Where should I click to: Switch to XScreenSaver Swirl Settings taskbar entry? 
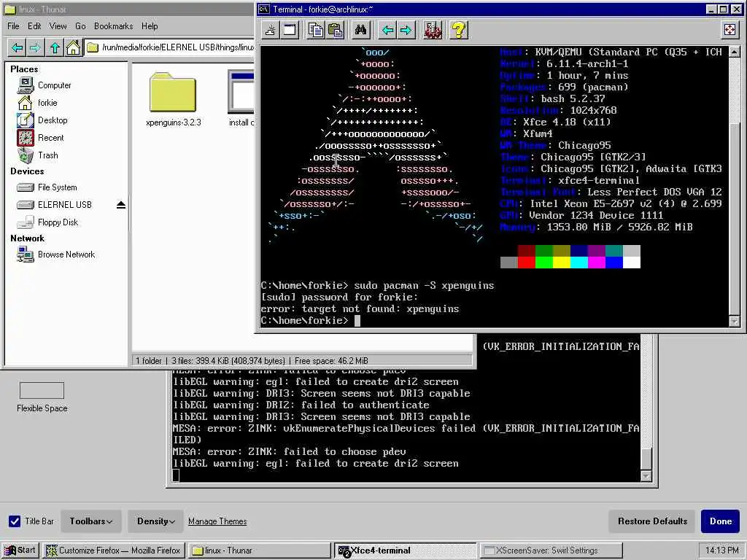(x=551, y=551)
